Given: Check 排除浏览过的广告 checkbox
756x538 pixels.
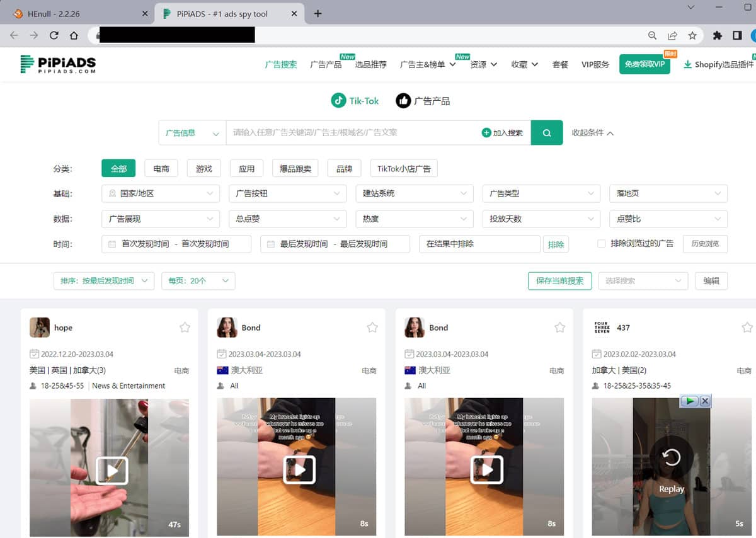Looking at the screenshot, I should (601, 244).
